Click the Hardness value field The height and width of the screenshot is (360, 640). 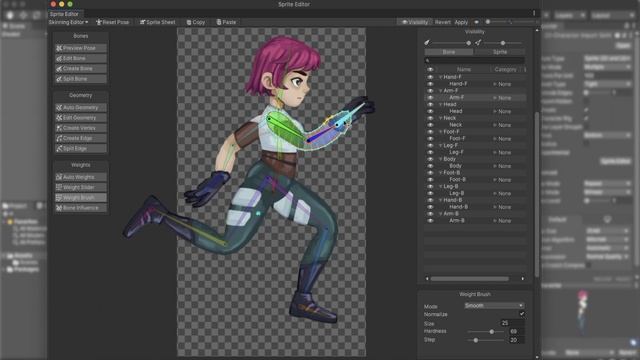coord(516,331)
